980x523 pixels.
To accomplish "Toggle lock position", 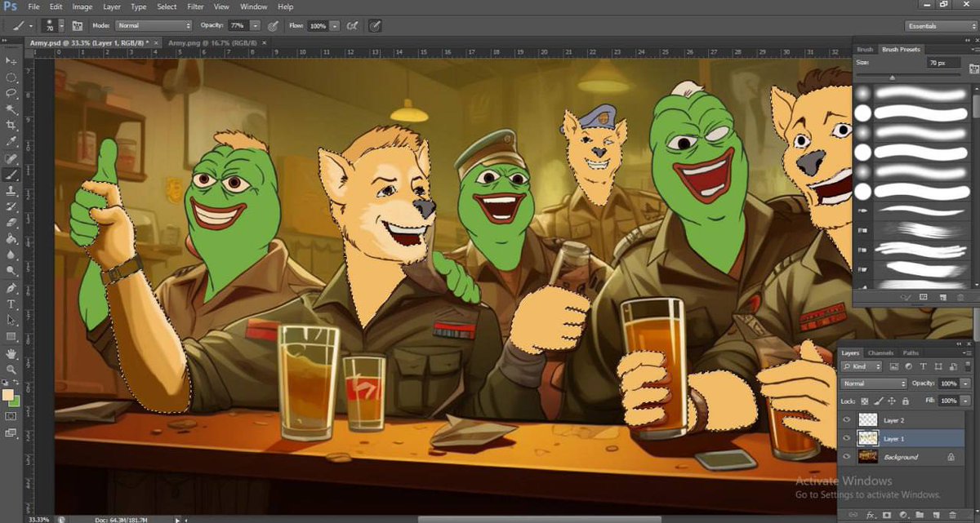I will pyautogui.click(x=892, y=401).
